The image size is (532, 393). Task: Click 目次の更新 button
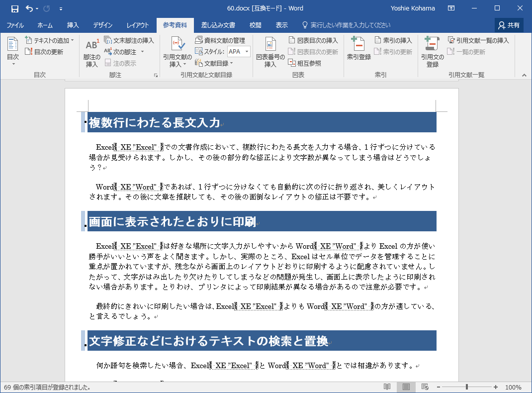(44, 52)
